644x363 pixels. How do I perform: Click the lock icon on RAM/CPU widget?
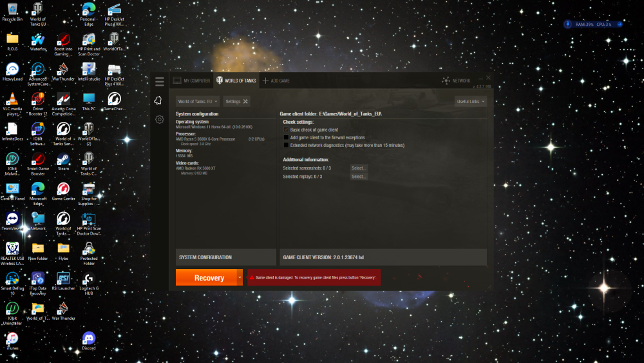(568, 25)
